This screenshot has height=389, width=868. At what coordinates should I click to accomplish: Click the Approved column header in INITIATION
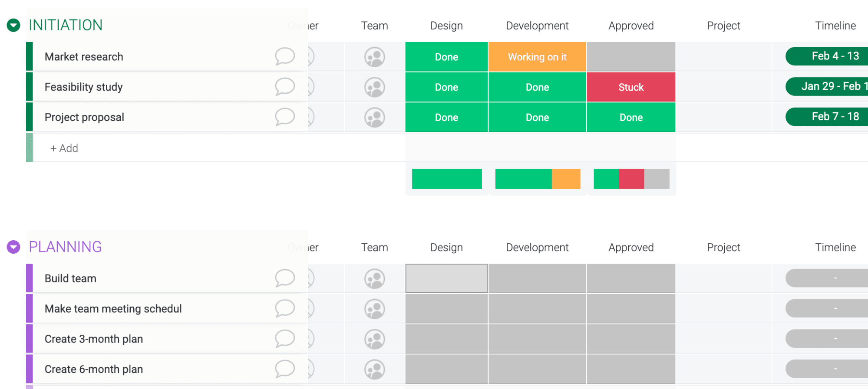point(631,26)
